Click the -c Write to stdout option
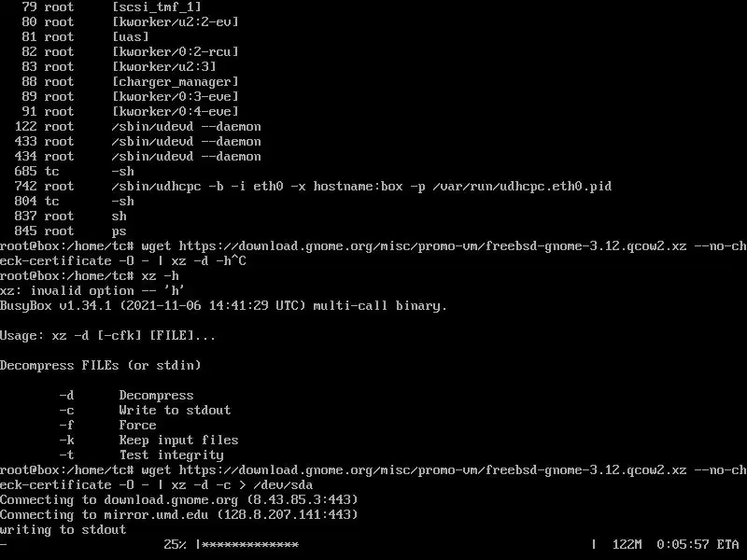This screenshot has width=747, height=560. tap(145, 410)
